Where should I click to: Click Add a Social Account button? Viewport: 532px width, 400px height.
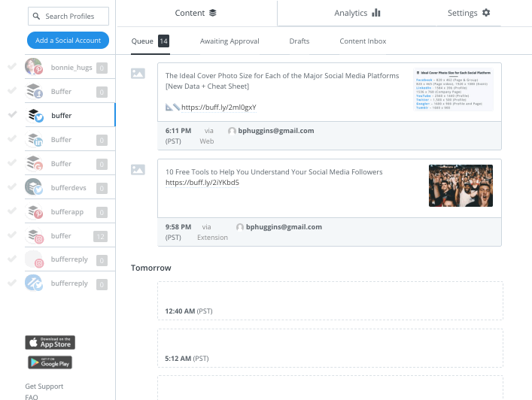pyautogui.click(x=68, y=41)
